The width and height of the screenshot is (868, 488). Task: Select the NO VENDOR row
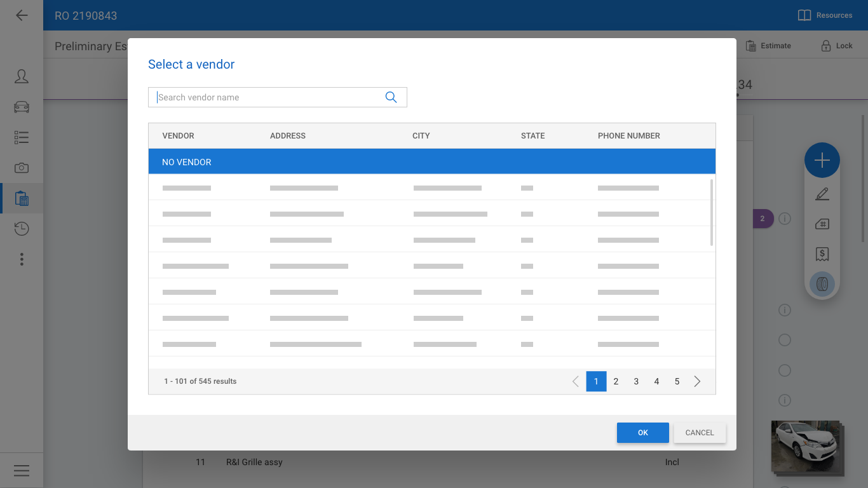click(x=431, y=162)
